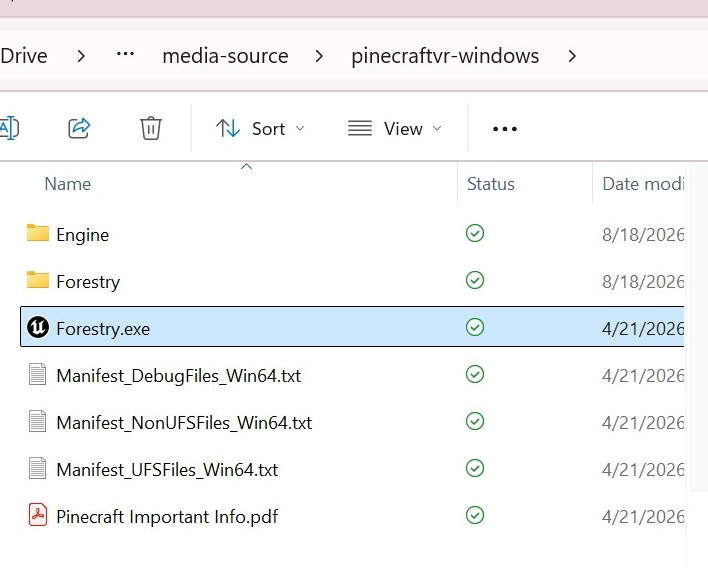Click Pinecraft Important Info.pdf name
The image size is (708, 568).
167,517
